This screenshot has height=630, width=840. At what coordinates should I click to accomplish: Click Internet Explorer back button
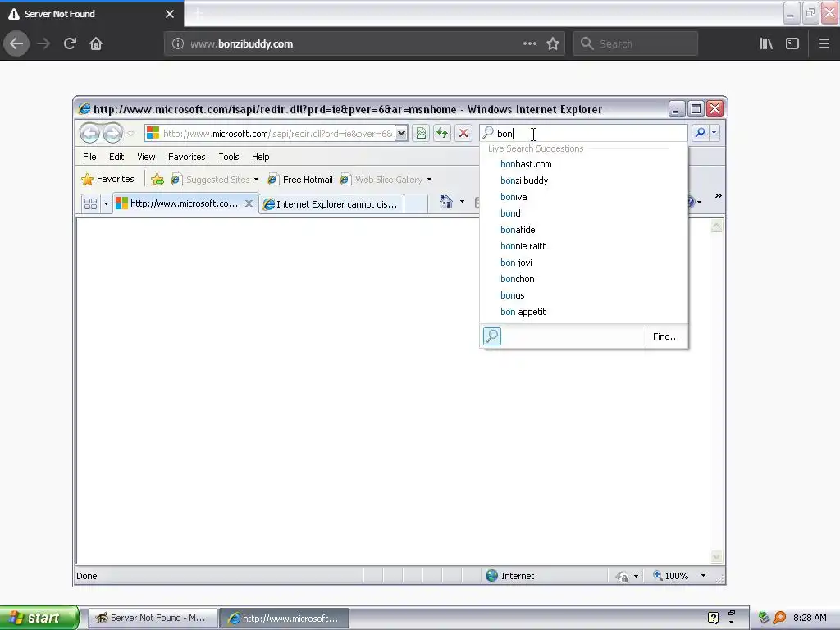[x=90, y=133]
